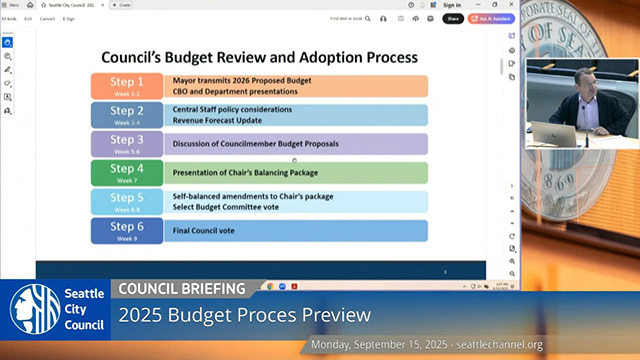Pick the Highlight pen tool

pyautogui.click(x=7, y=70)
